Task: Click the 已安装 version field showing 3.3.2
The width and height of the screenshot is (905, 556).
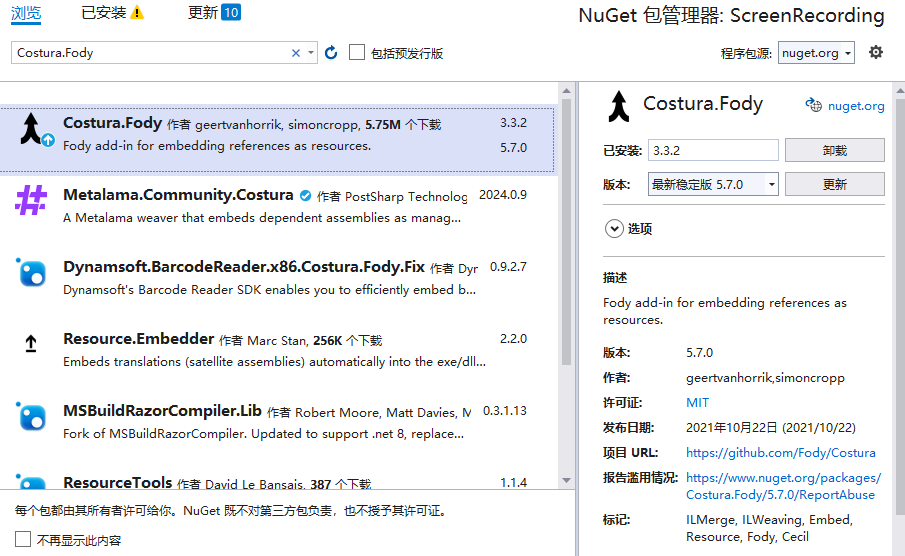Action: [713, 150]
